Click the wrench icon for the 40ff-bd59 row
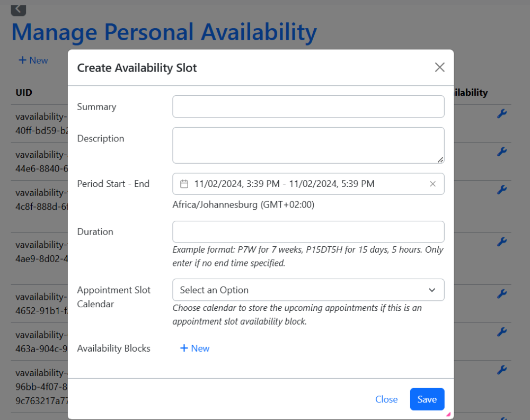 click(501, 114)
